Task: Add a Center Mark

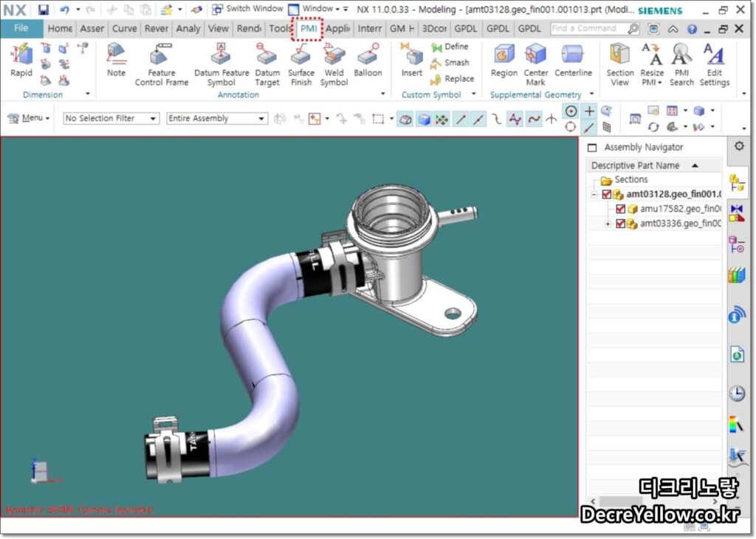Action: (x=536, y=64)
